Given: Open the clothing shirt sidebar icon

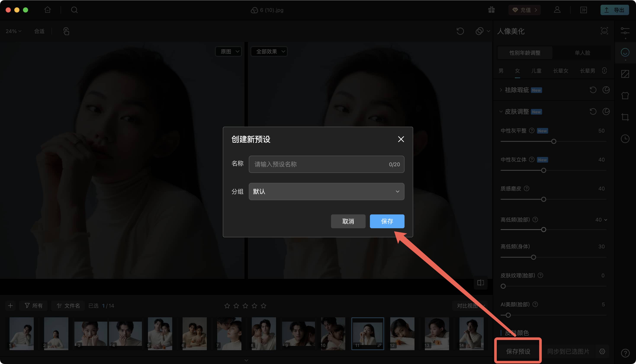Looking at the screenshot, I should pos(625,96).
